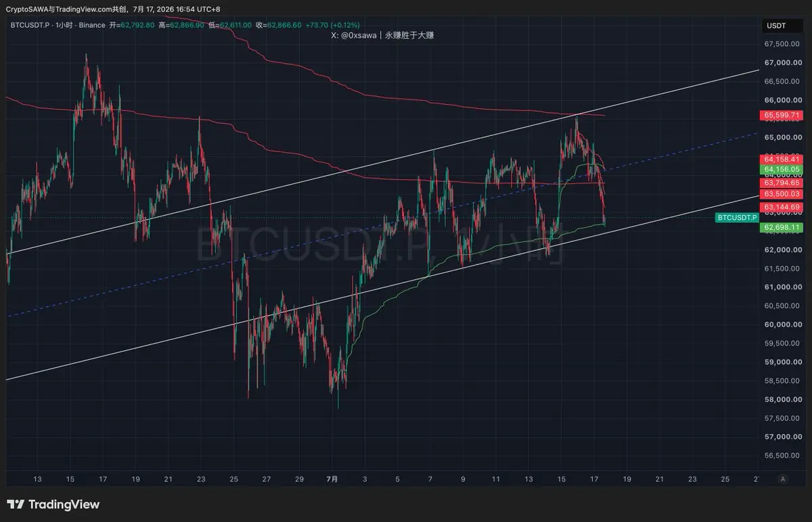Click the 58,000.00 price axis label
The image size is (812, 522).
click(783, 400)
